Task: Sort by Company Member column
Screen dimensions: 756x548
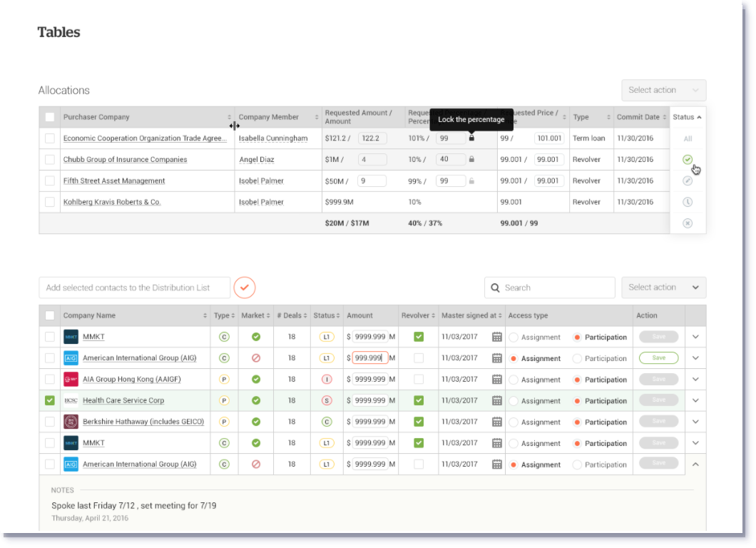Action: point(317,117)
